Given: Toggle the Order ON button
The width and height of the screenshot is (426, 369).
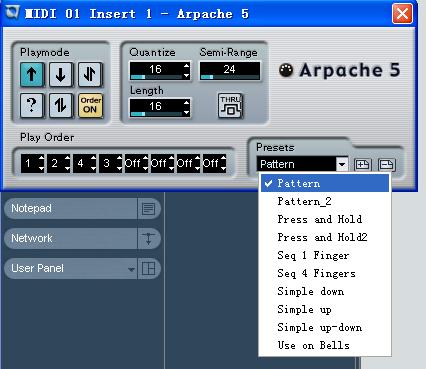Looking at the screenshot, I should (x=90, y=105).
